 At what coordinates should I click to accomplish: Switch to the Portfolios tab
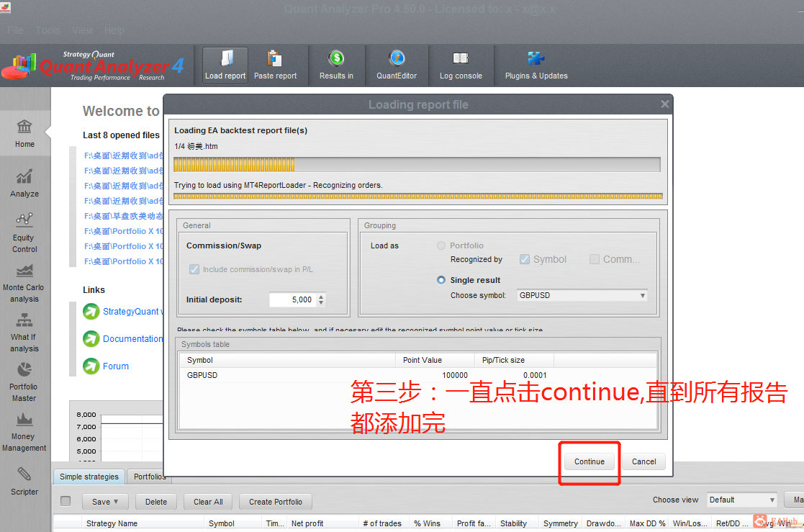pos(150,477)
